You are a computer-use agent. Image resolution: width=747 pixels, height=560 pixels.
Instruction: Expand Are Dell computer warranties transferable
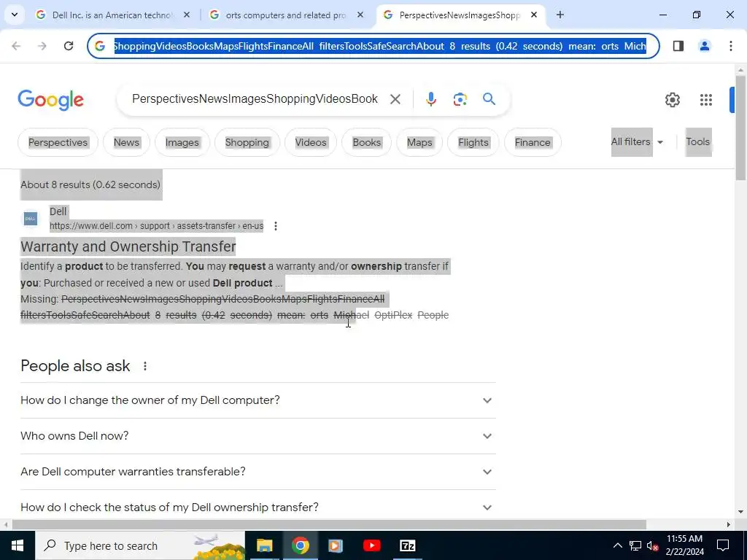tap(258, 472)
